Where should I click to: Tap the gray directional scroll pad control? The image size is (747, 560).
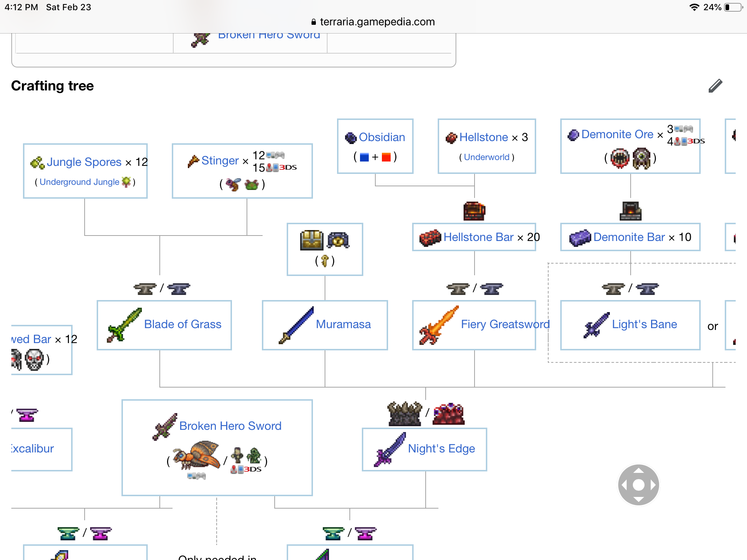tap(639, 485)
